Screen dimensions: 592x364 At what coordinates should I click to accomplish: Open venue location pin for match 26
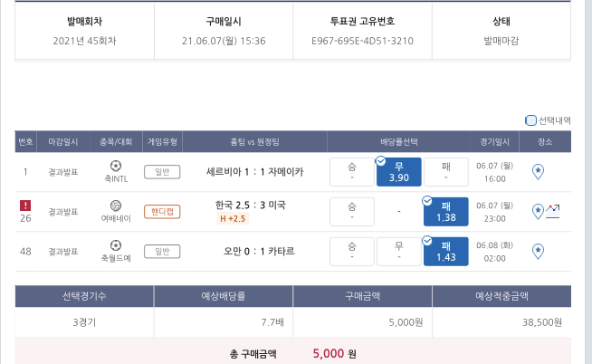[538, 210]
